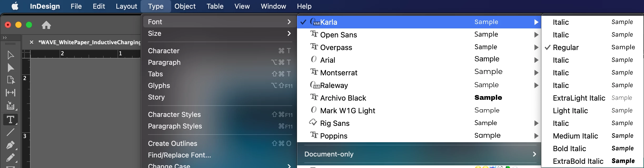Click the checkmark next to Karla
644x168 pixels.
pyautogui.click(x=303, y=22)
